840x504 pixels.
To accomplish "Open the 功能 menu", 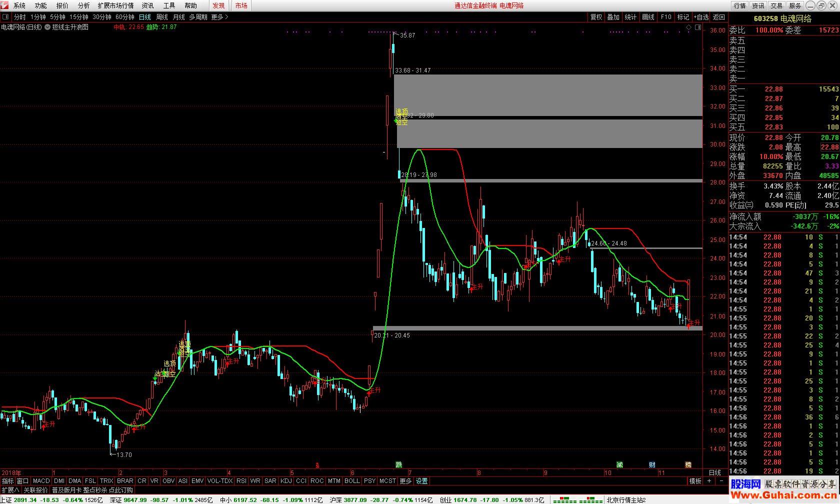I will 41,5.
